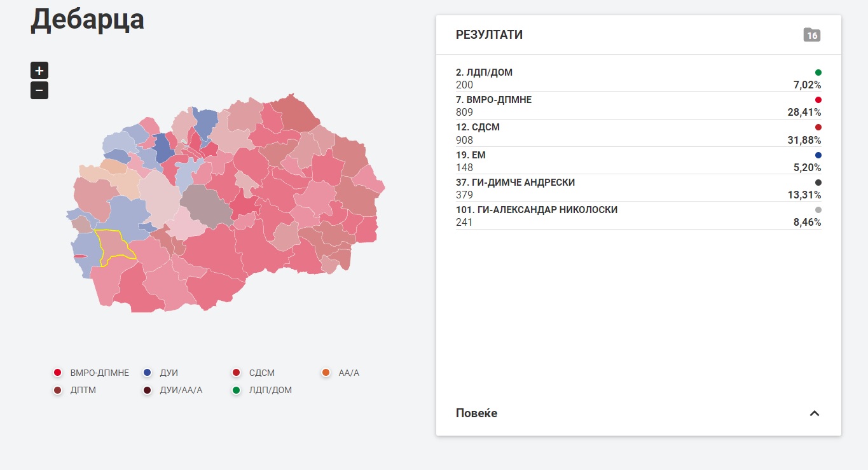Click the 28,41% percentage value

coord(804,113)
